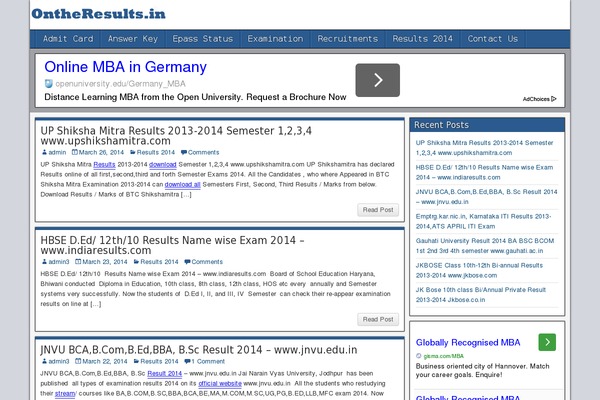Open the Epass Status navigation tab
600x400 pixels.
(x=202, y=39)
